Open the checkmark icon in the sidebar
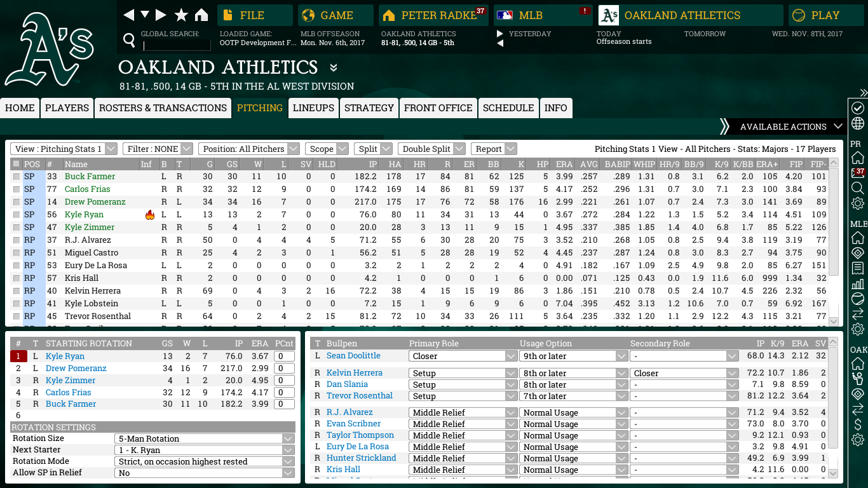Viewport: 868px width, 488px height. click(858, 107)
